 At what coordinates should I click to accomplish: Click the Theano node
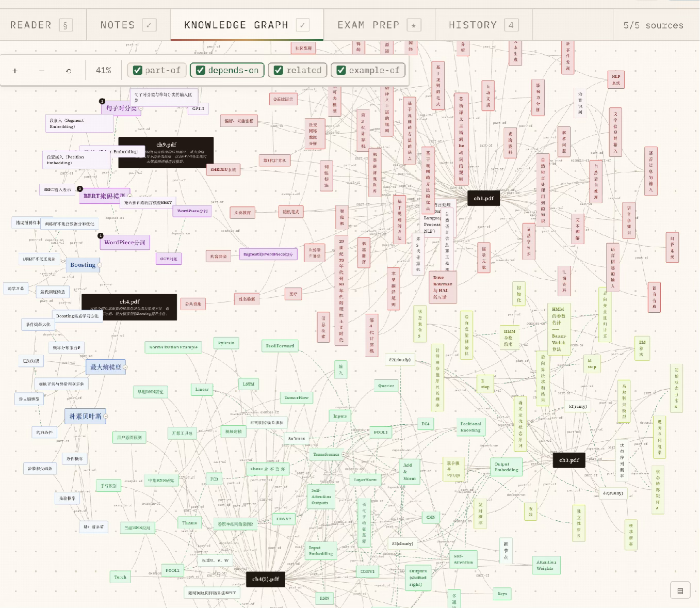(190, 523)
